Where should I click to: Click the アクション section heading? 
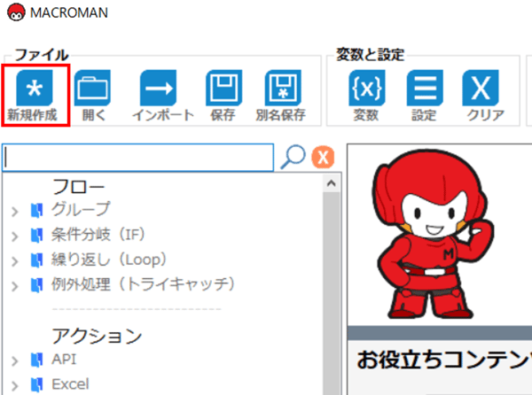97,336
